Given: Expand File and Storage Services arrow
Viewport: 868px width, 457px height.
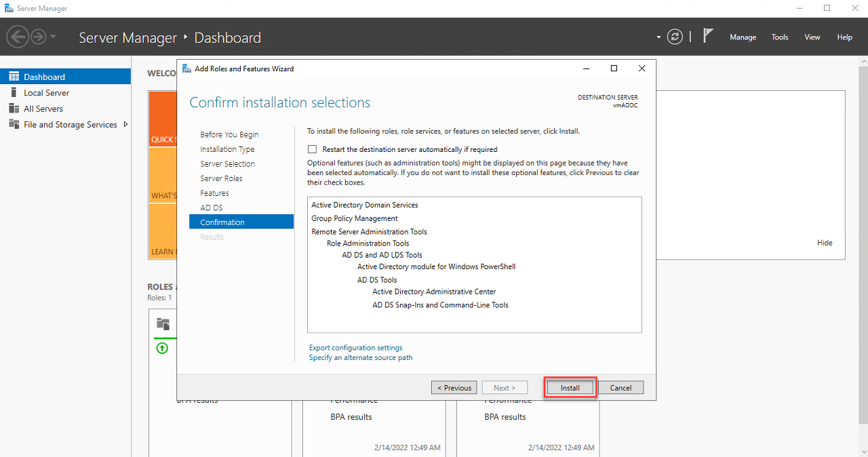Looking at the screenshot, I should (x=125, y=124).
